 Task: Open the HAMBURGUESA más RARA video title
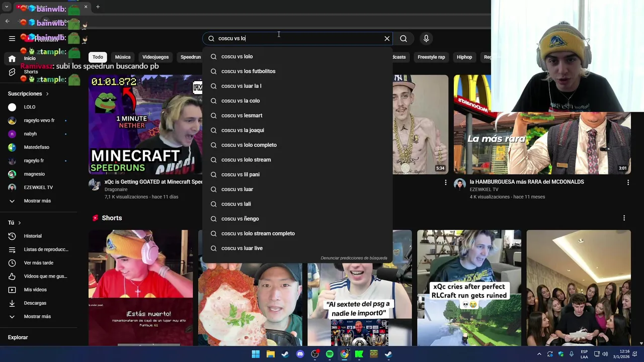coord(527,182)
